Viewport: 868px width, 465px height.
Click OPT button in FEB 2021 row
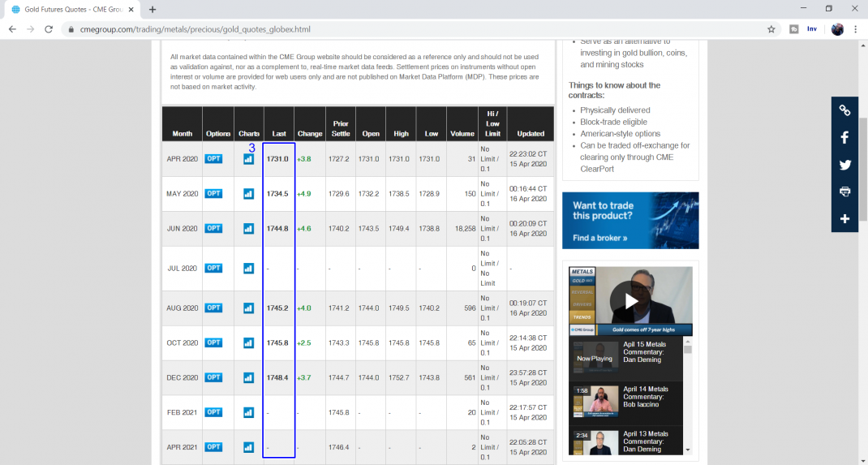click(213, 412)
